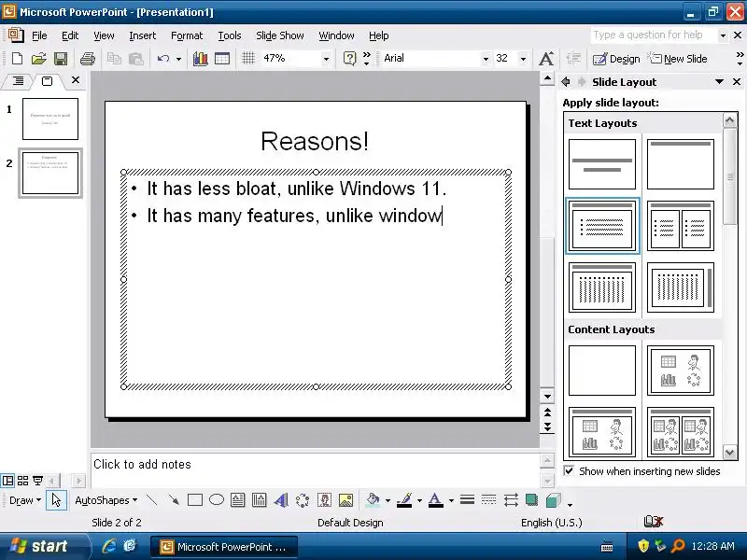Select the Oval drawing tool
Image resolution: width=747 pixels, height=560 pixels.
pos(217,499)
